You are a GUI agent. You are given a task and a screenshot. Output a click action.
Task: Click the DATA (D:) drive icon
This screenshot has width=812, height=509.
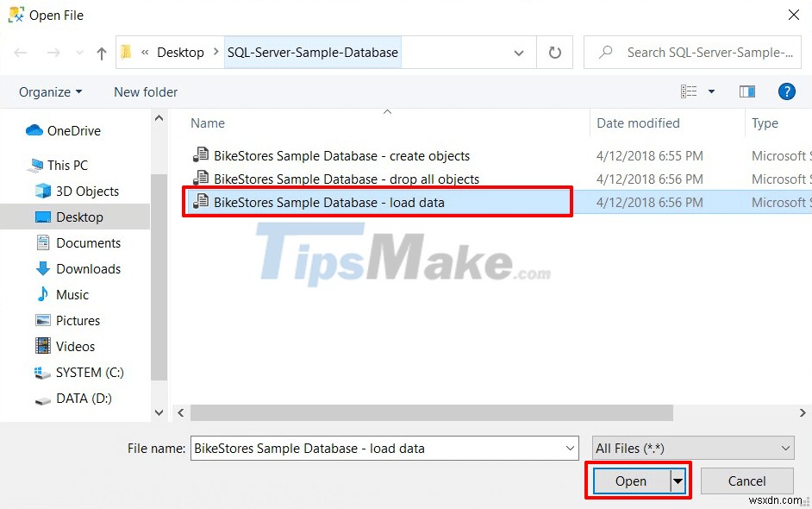(41, 398)
